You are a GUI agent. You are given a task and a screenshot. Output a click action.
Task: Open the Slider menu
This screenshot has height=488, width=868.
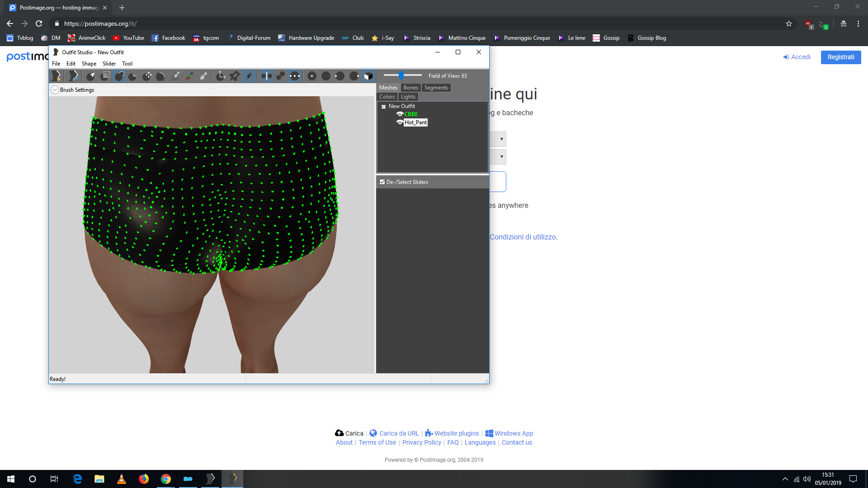(x=109, y=64)
